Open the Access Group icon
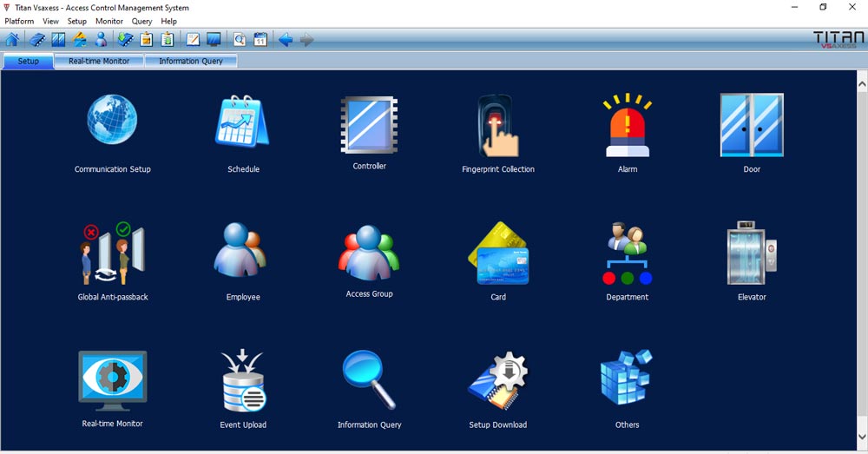This screenshot has width=868, height=454. 369,253
